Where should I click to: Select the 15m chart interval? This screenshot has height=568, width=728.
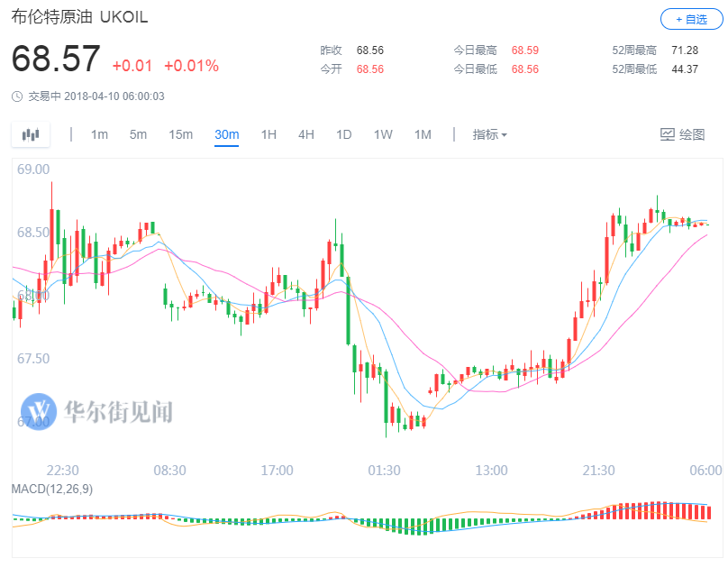coord(180,134)
